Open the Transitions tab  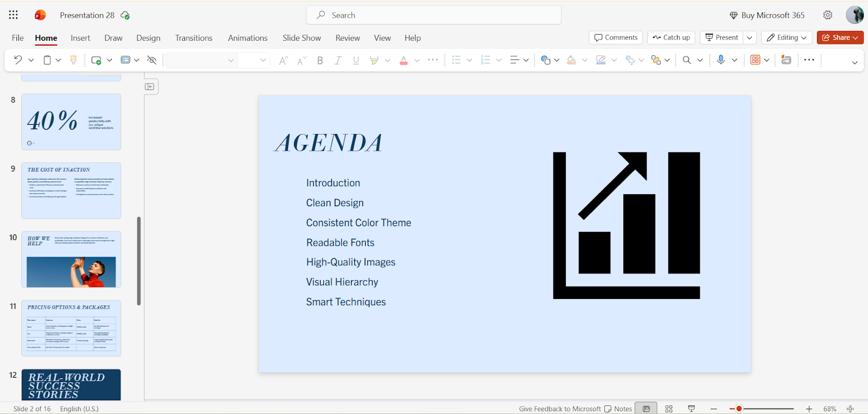194,38
